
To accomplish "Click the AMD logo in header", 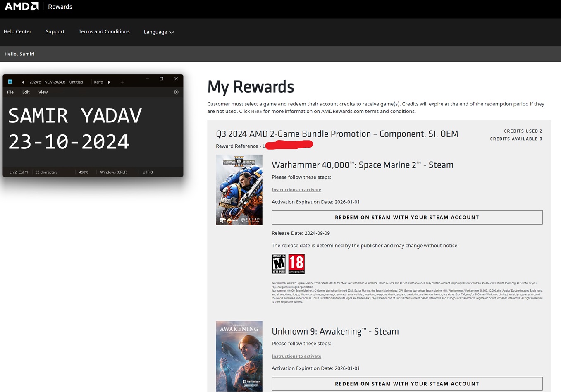I will point(21,7).
